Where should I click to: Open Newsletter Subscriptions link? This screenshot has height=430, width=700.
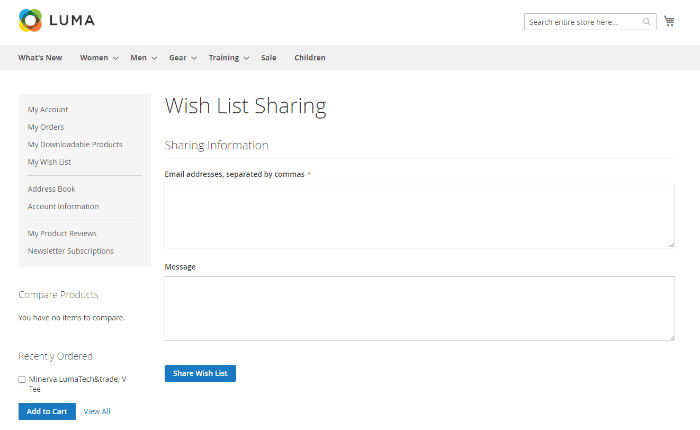click(71, 251)
